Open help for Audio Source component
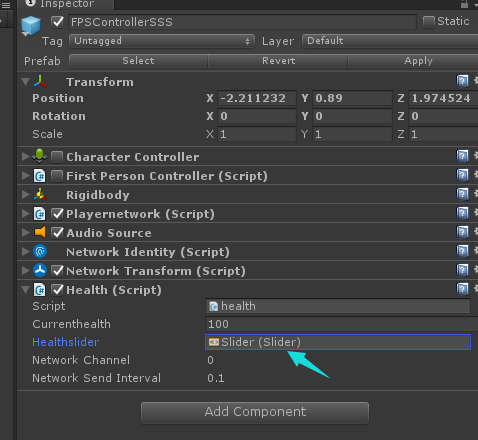 (462, 232)
